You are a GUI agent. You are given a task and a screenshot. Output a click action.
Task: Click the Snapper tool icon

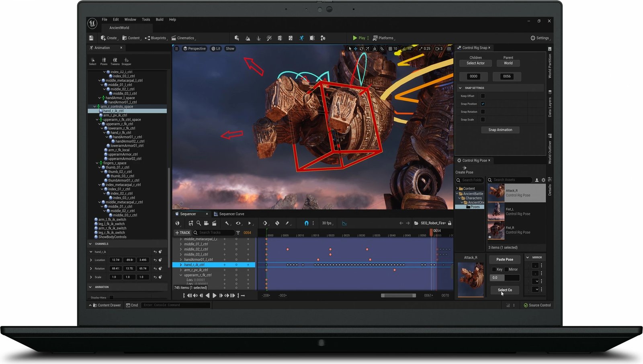(x=126, y=61)
